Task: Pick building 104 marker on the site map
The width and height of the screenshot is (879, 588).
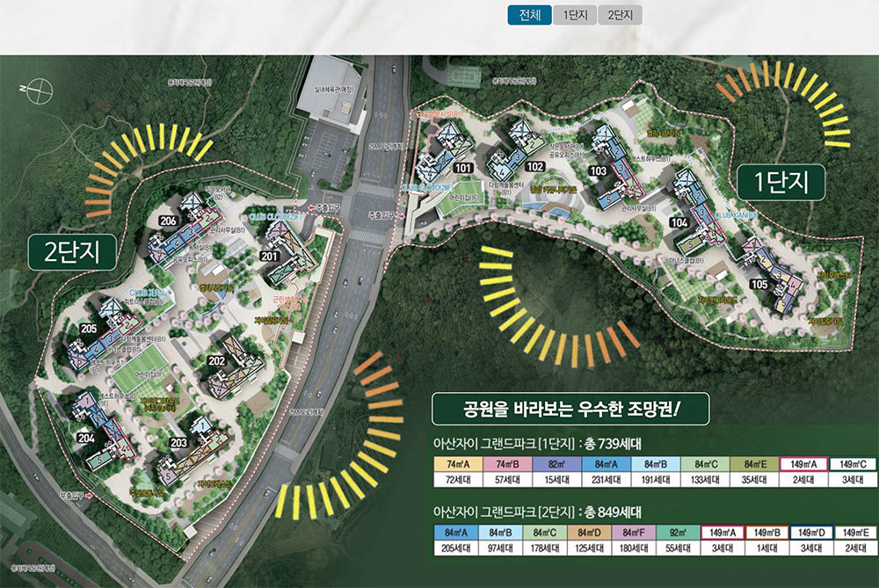Action: click(679, 223)
